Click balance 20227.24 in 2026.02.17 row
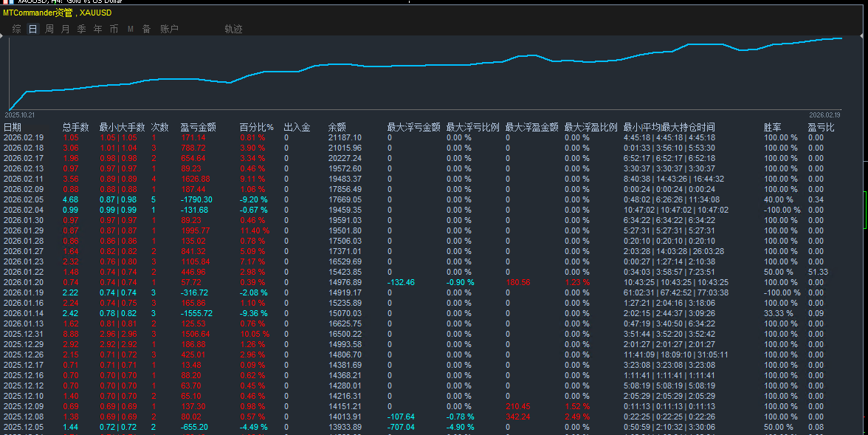The width and height of the screenshot is (868, 435). pos(345,159)
